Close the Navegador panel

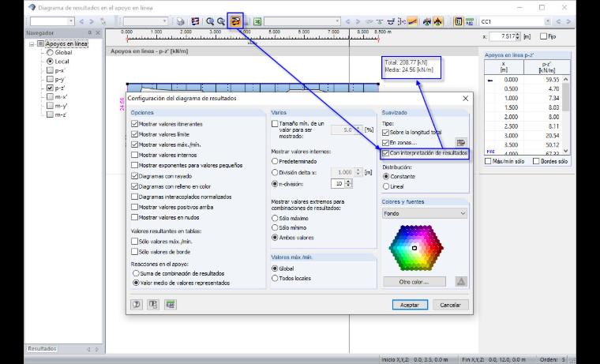(x=98, y=33)
